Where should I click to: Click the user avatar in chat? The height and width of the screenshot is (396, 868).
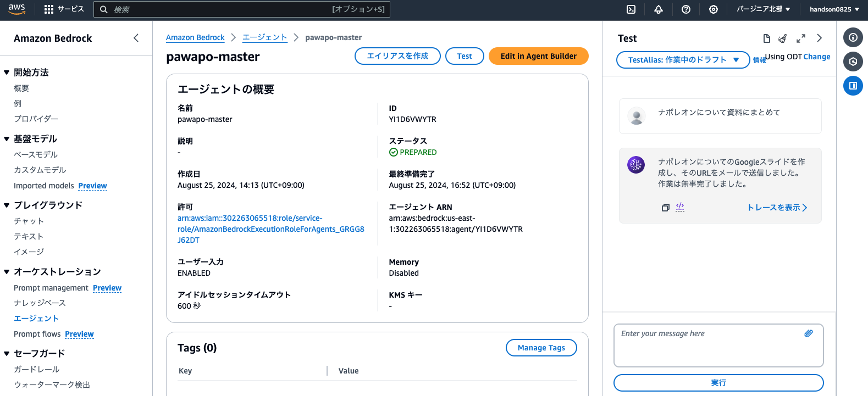pyautogui.click(x=637, y=116)
